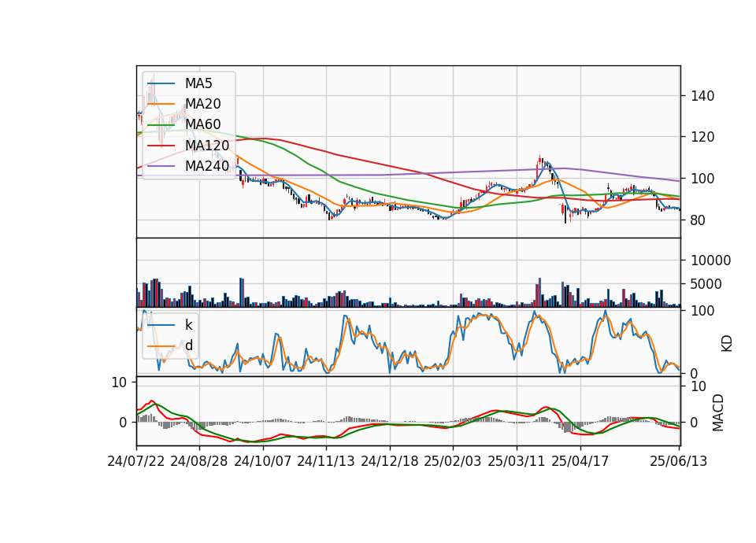Click the 120 price axis label
Viewport: 756px width, 543px height.
pos(702,137)
